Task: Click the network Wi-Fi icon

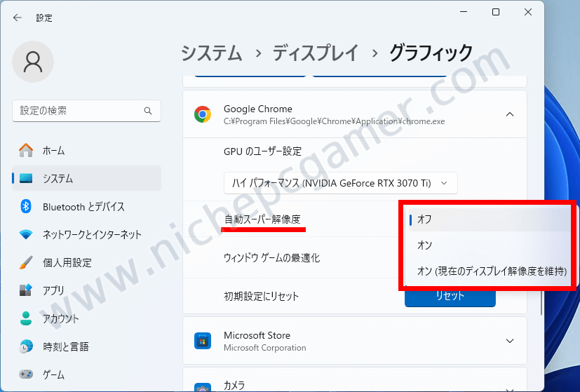Action: 26,234
